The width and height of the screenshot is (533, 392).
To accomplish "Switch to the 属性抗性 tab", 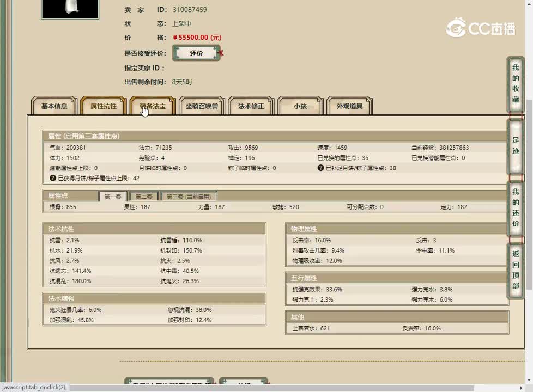I will pos(104,106).
